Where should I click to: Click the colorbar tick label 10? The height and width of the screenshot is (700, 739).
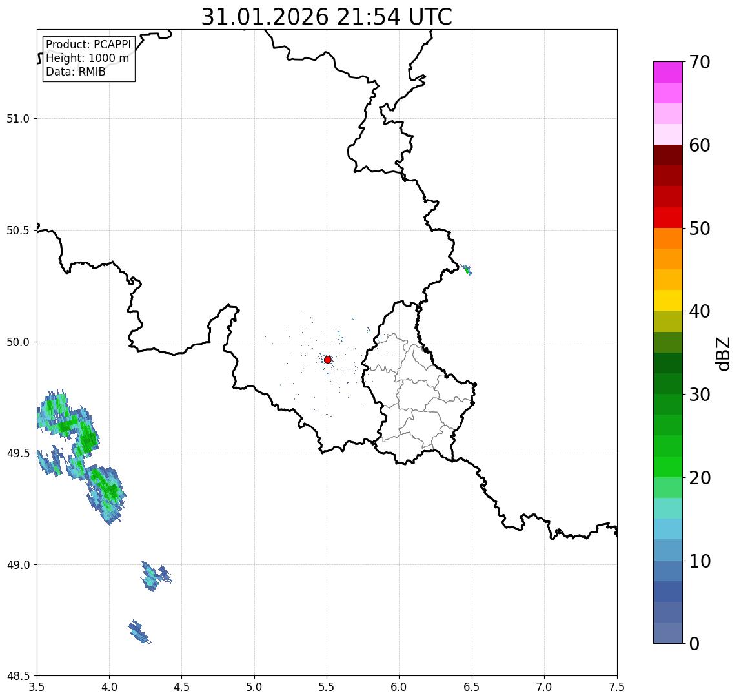(x=700, y=561)
